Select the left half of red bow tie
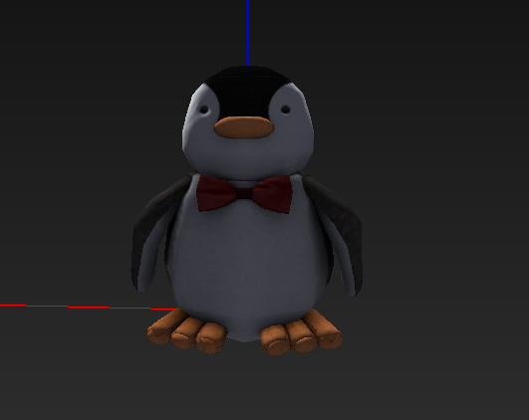The height and width of the screenshot is (420, 529). tap(216, 193)
